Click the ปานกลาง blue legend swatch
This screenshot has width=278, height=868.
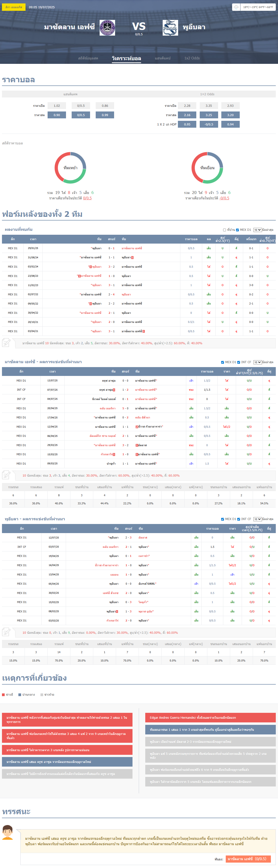20,694
